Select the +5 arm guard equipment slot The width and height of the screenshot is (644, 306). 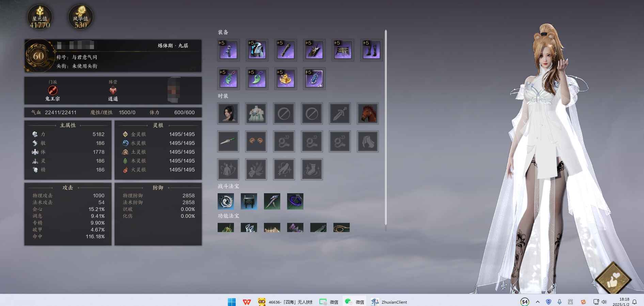pyautogui.click(x=229, y=50)
